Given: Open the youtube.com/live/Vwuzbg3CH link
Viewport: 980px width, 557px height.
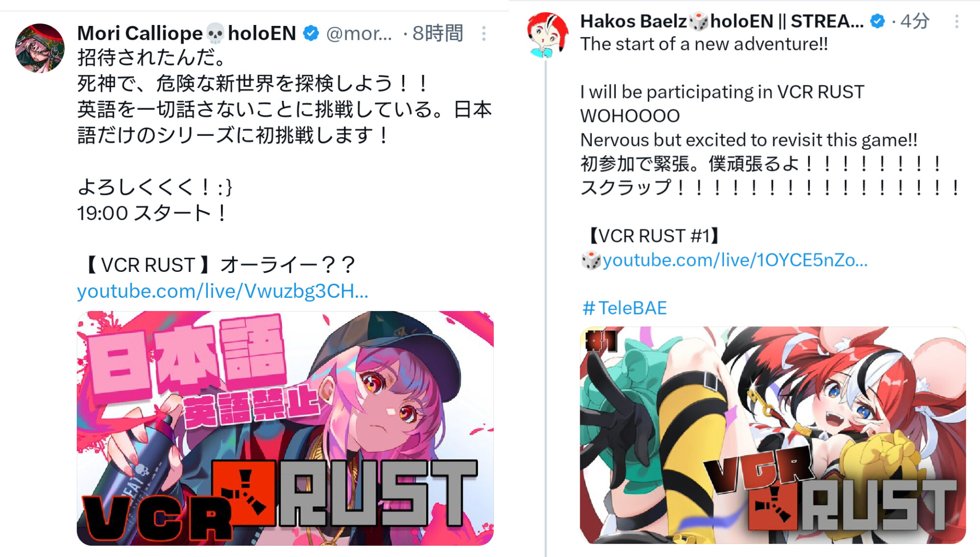Looking at the screenshot, I should click(222, 291).
